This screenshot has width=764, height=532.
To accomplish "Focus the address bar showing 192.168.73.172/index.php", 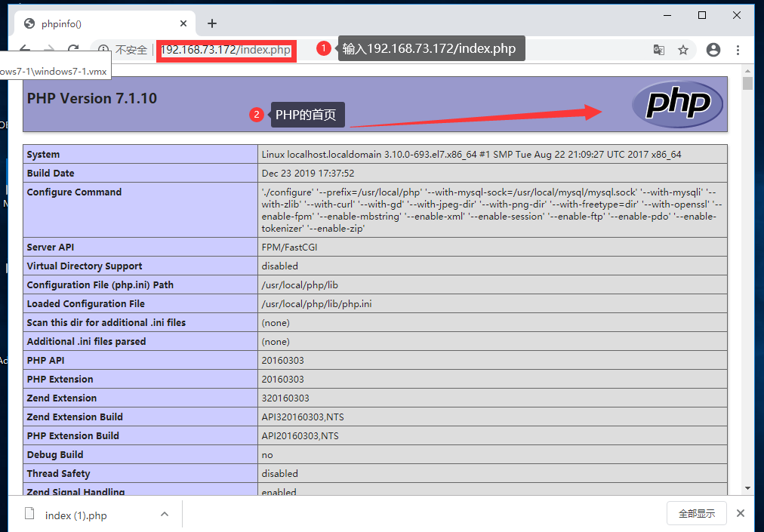I will (x=226, y=50).
